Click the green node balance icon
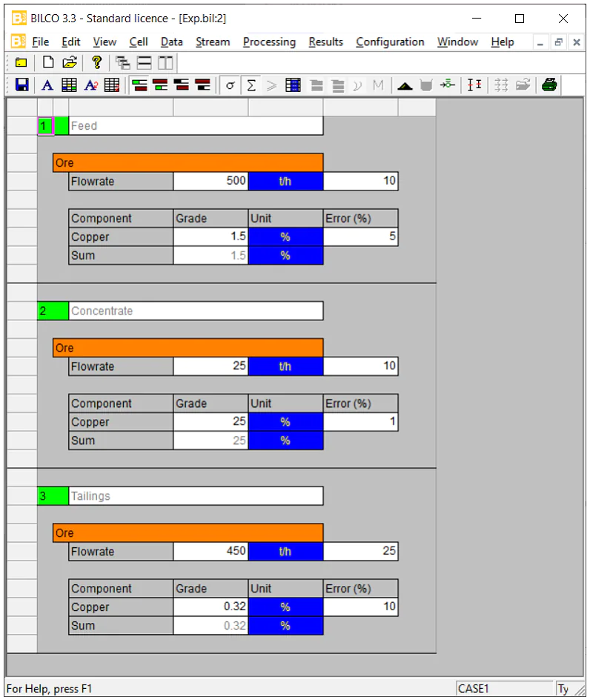Image resolution: width=590 pixels, height=700 pixels. pos(447,85)
